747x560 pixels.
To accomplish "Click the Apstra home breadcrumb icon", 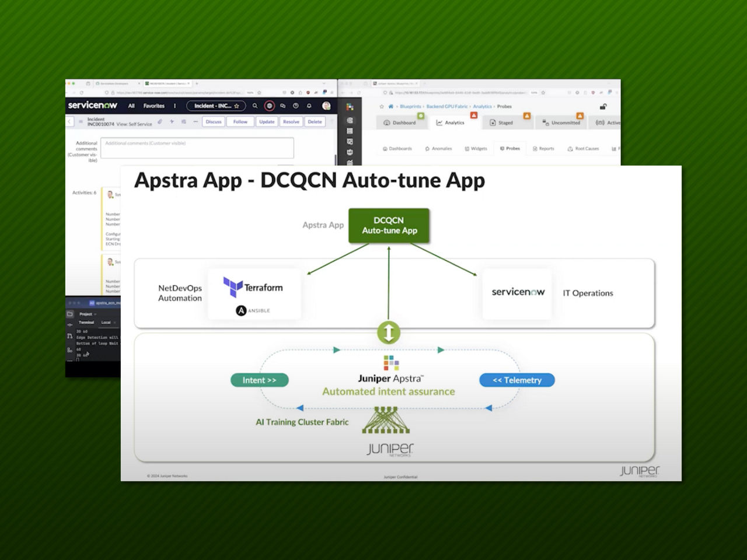I will pyautogui.click(x=391, y=107).
